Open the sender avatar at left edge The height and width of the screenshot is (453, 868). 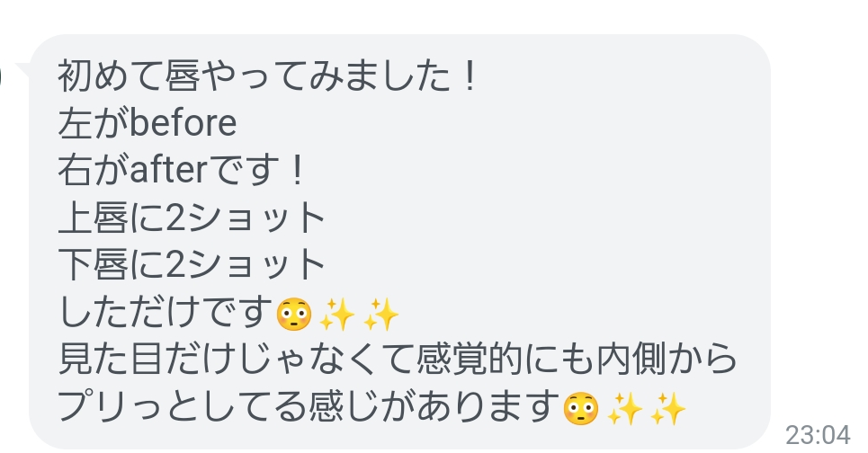click(x=1, y=75)
